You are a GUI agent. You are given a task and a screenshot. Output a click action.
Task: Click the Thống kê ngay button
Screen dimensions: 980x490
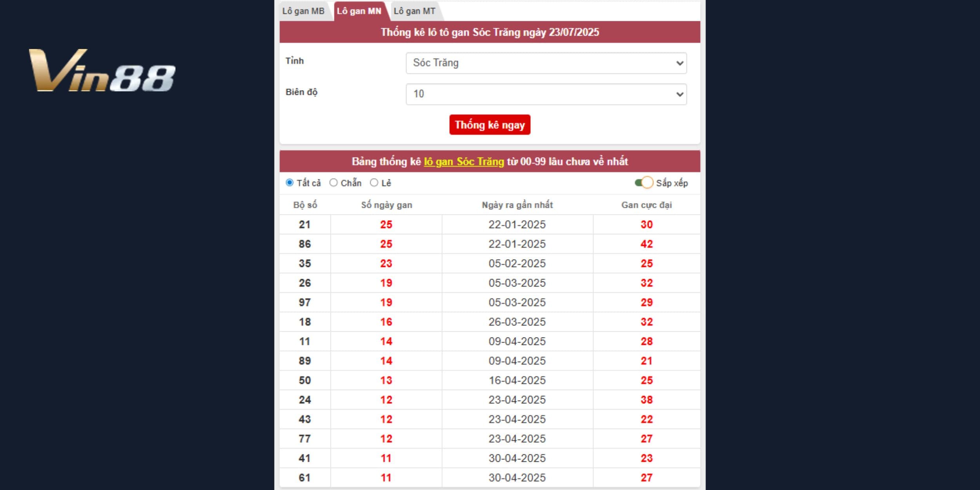pos(490,125)
